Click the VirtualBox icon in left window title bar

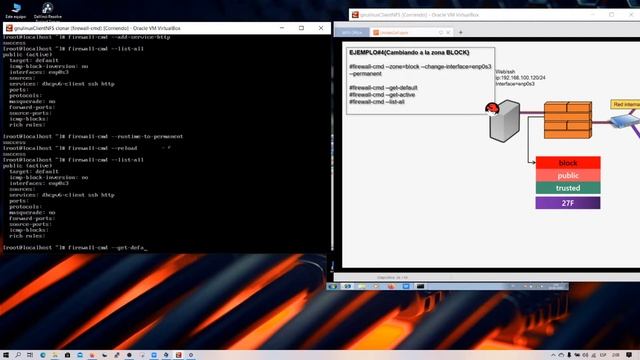pyautogui.click(x=9, y=28)
